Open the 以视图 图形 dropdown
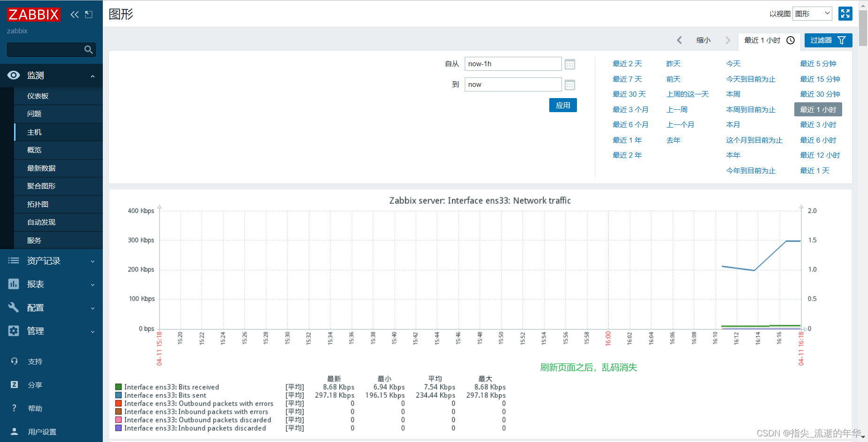This screenshot has width=868, height=442. point(812,14)
